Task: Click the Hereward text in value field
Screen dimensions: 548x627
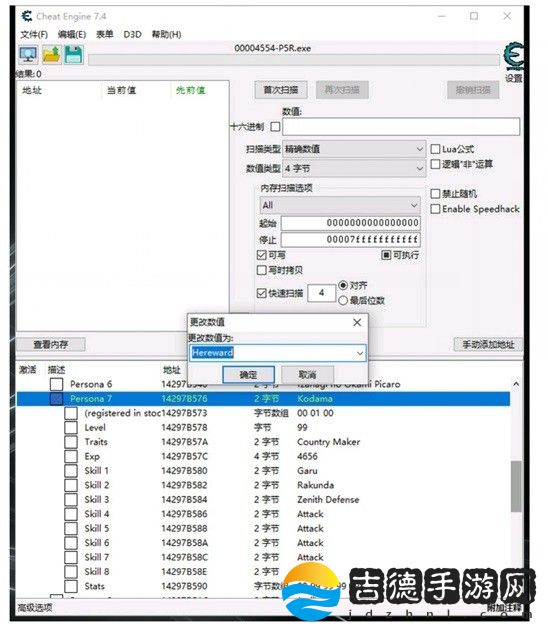Action: [x=212, y=353]
